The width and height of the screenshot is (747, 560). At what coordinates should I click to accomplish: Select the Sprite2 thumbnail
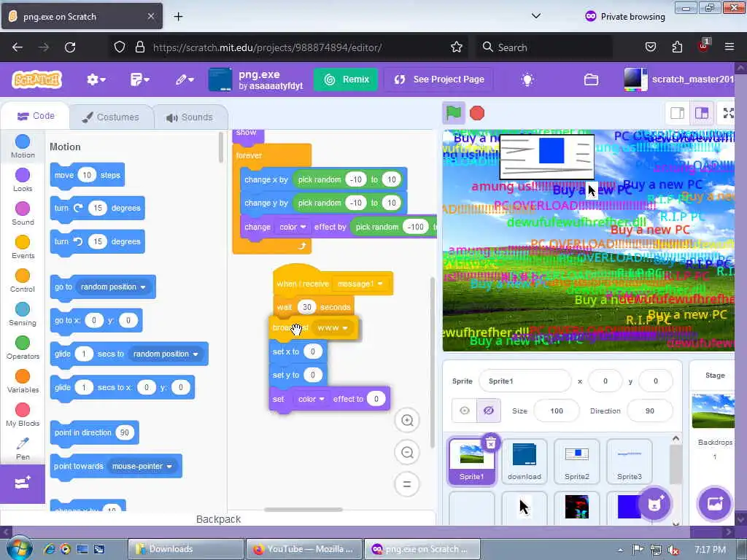pyautogui.click(x=577, y=462)
